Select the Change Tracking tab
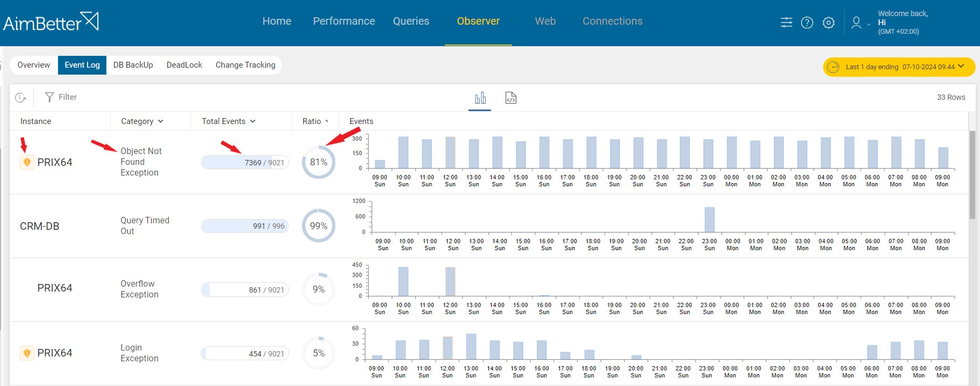 pyautogui.click(x=245, y=65)
